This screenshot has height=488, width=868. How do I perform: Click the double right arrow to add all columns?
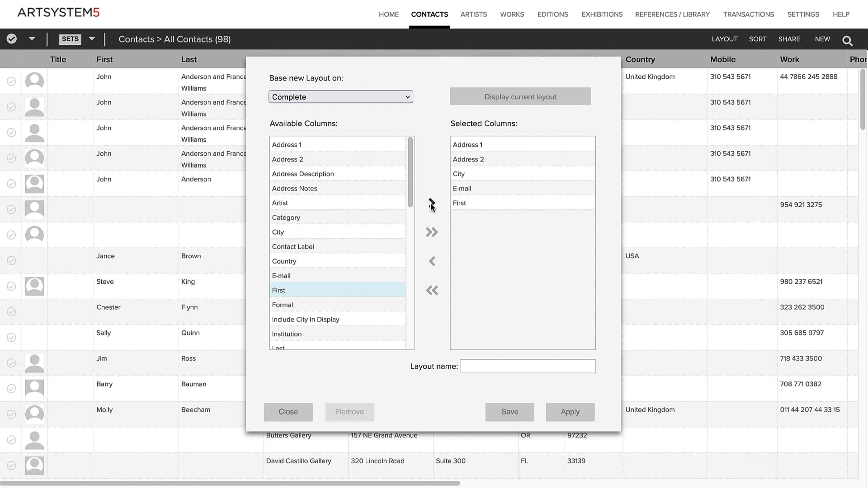coord(432,232)
